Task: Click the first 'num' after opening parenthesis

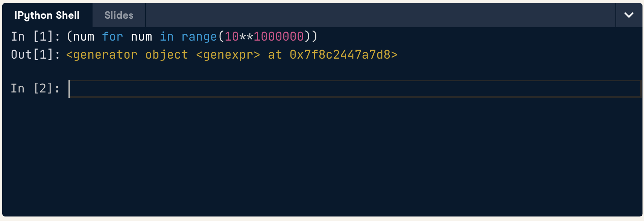Action: click(84, 36)
